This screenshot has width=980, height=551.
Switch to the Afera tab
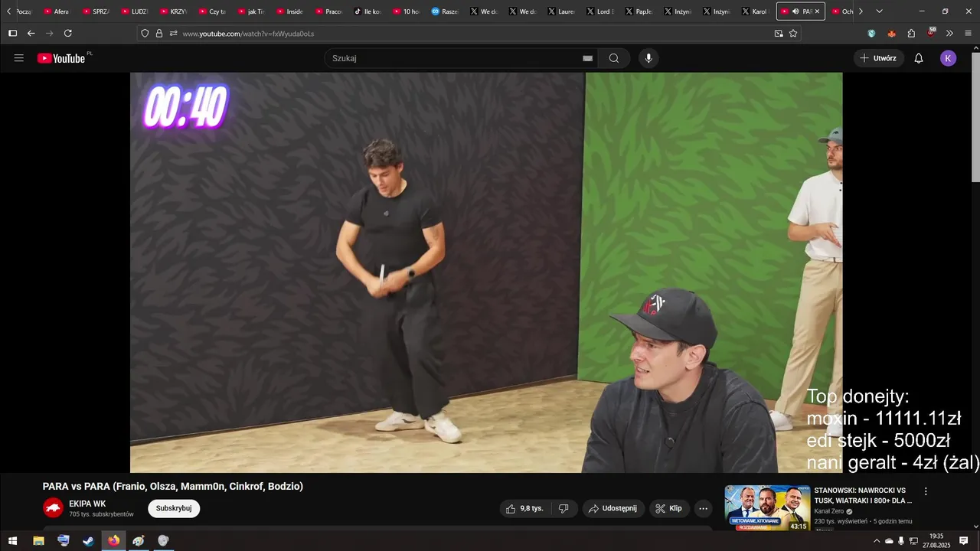[57, 11]
